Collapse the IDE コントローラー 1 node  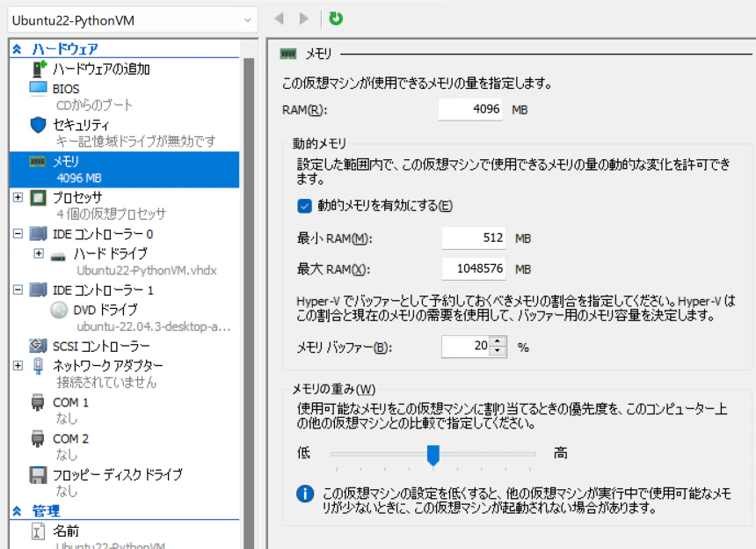tap(18, 290)
